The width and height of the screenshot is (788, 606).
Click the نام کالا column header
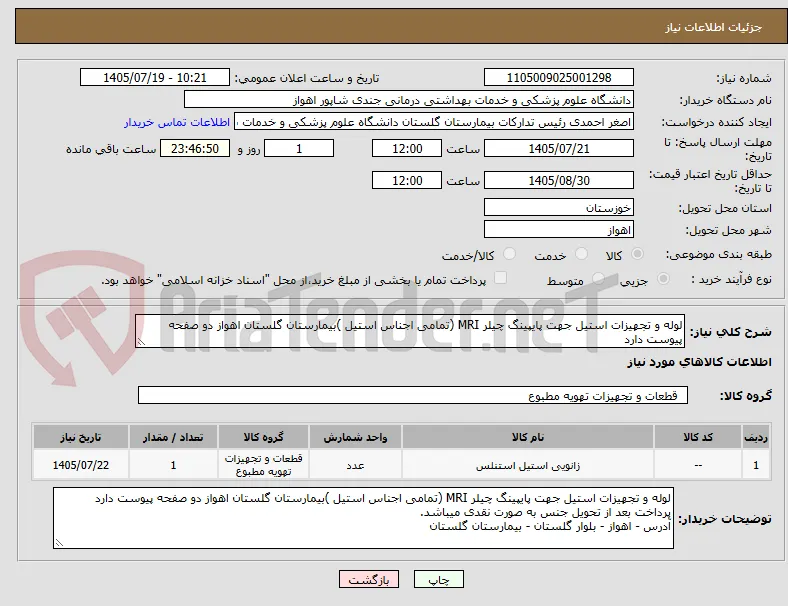(x=528, y=437)
